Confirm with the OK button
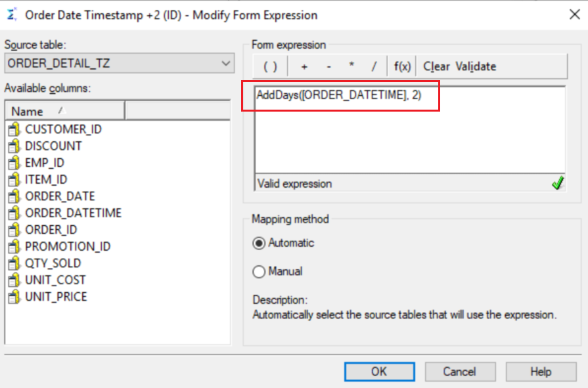 (x=380, y=372)
